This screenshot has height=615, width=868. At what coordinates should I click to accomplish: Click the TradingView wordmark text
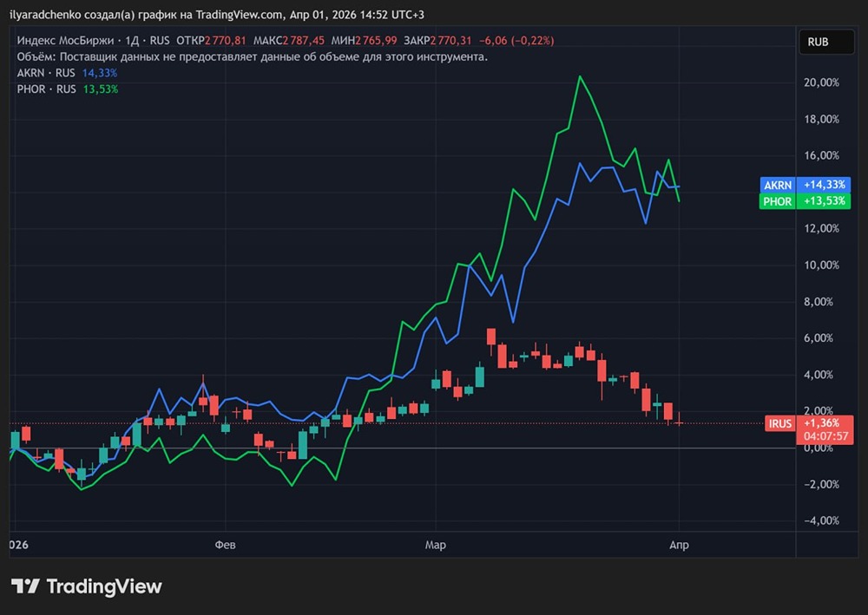[x=104, y=586]
